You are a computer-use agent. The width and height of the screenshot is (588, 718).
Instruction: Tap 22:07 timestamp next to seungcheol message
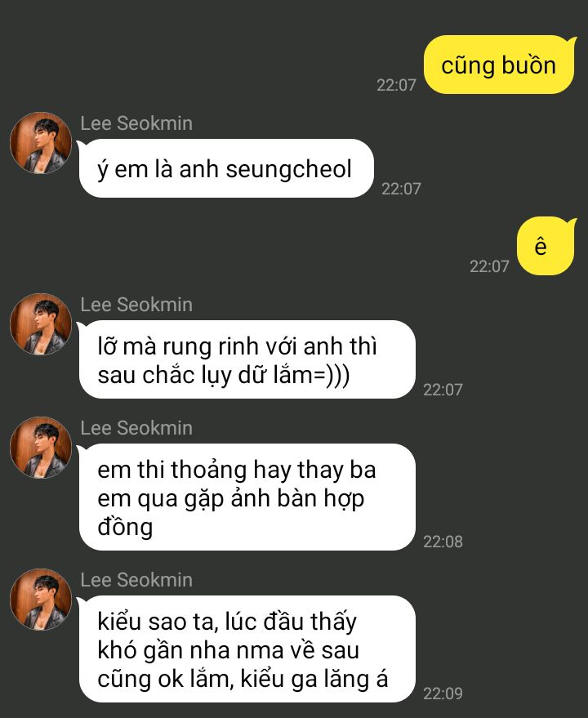[401, 189]
